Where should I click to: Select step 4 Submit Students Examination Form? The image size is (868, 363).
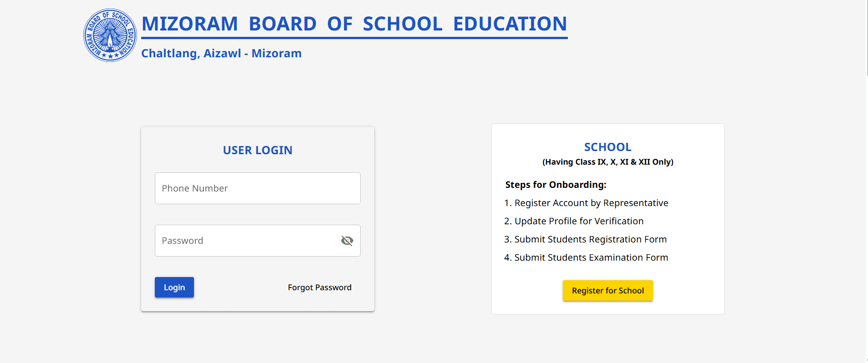click(x=586, y=257)
